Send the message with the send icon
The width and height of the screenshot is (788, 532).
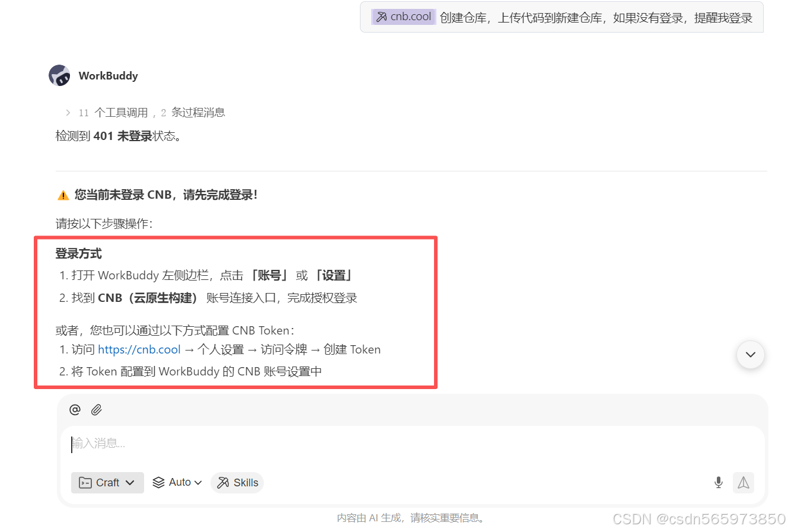(x=744, y=483)
